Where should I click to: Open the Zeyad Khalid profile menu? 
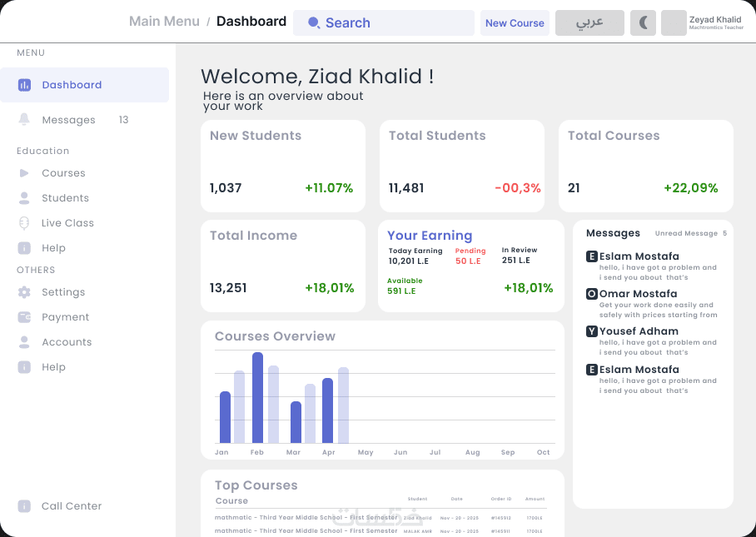(x=703, y=22)
